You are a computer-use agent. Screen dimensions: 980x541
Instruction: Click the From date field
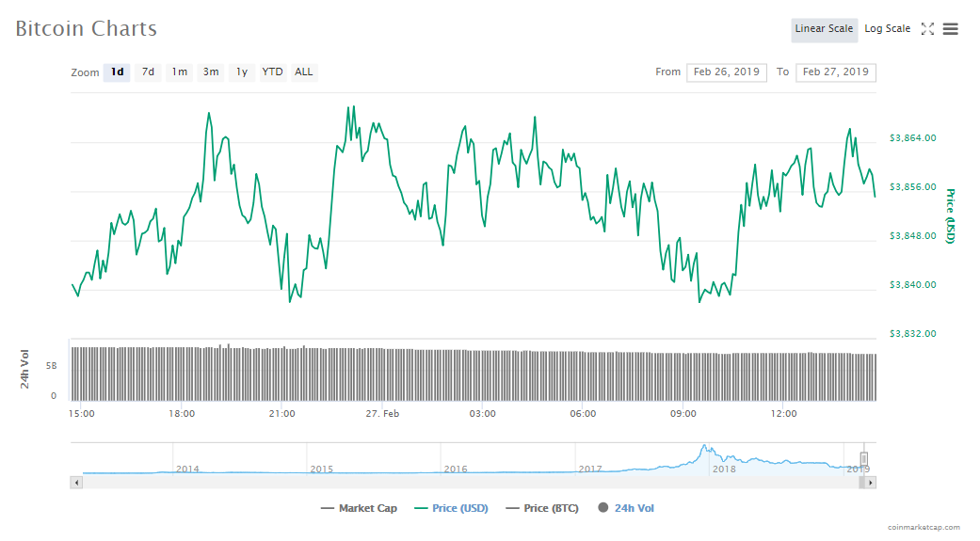727,72
